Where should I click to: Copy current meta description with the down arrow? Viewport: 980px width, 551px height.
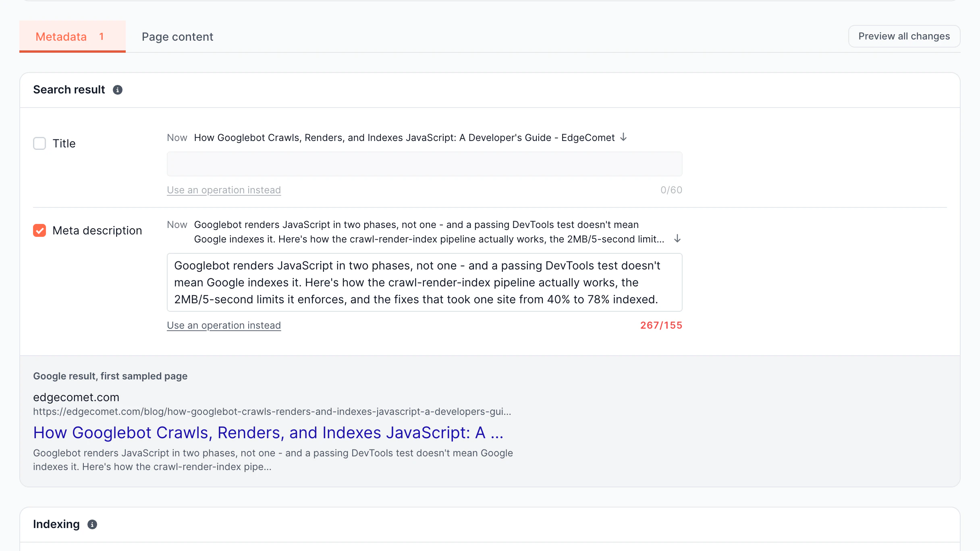pyautogui.click(x=677, y=239)
